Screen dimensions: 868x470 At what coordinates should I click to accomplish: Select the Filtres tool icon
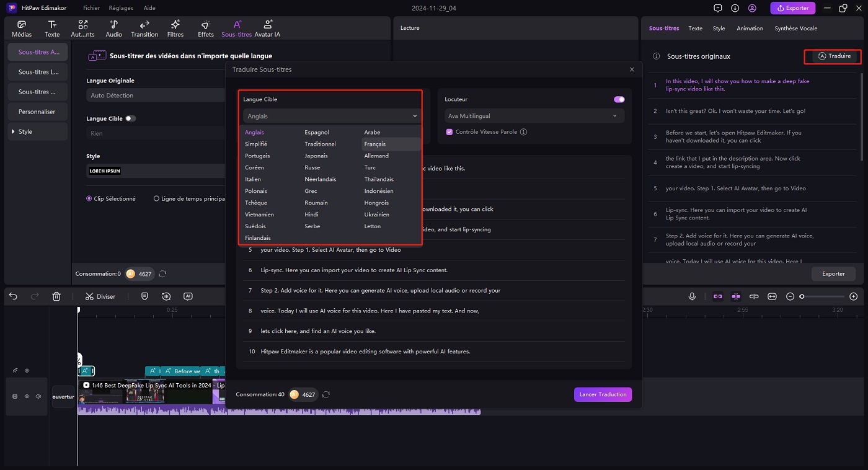(175, 29)
